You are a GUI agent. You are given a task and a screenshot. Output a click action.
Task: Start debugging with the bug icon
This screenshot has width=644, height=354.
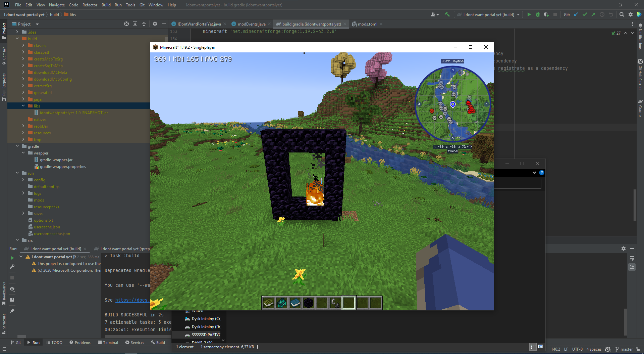538,14
